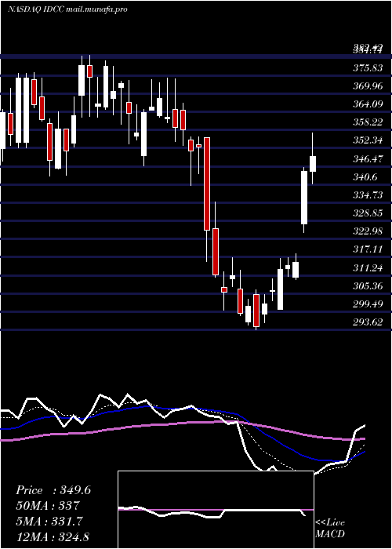Select the 375.83 price axis label
392x549 pixels.
[368, 68]
